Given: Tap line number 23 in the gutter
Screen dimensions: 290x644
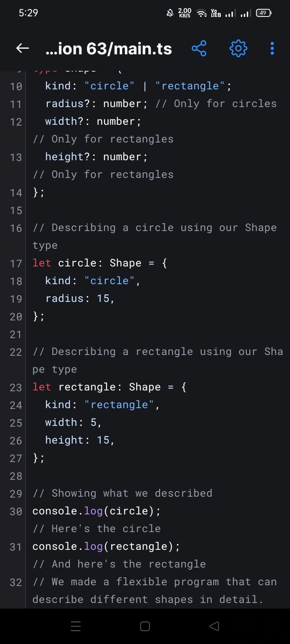Looking at the screenshot, I should (16, 388).
